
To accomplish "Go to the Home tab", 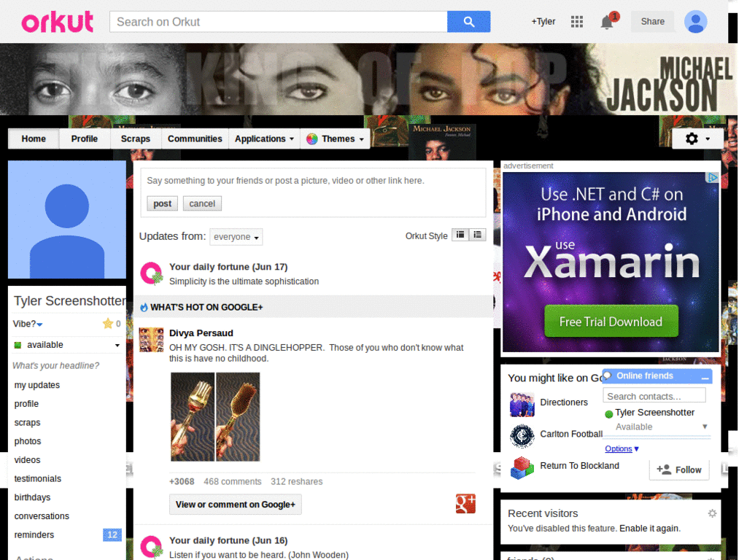I will (34, 139).
